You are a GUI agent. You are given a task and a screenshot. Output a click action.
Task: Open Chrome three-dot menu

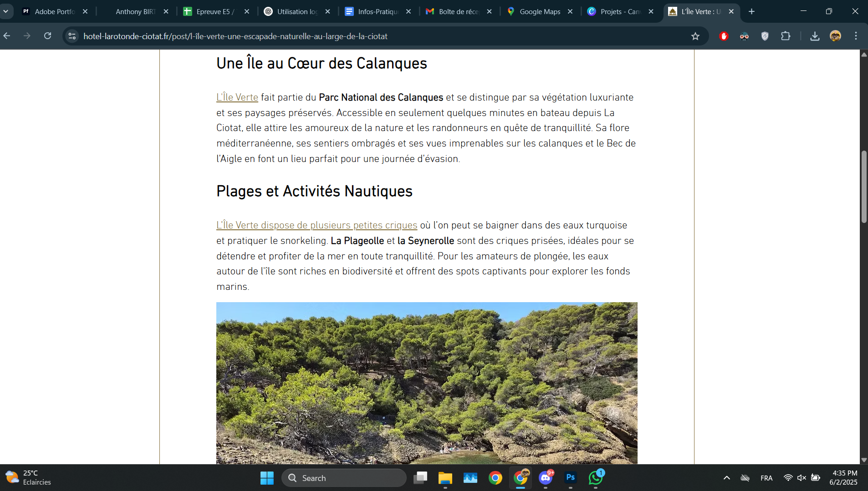pos(856,36)
